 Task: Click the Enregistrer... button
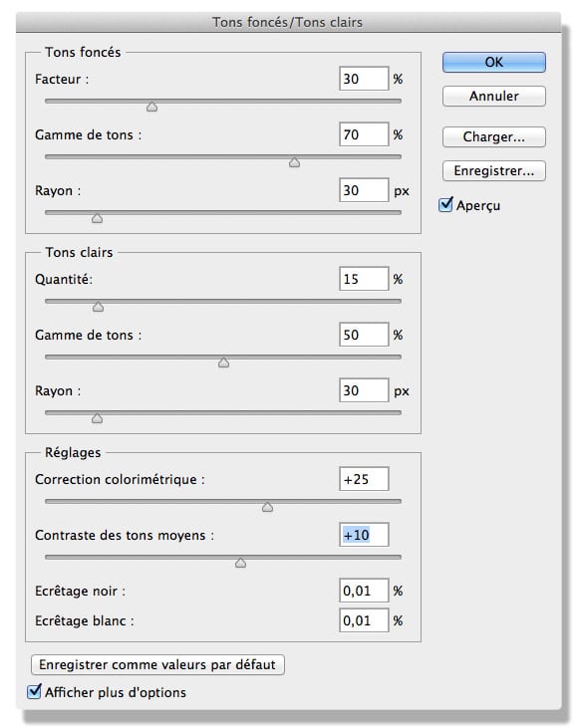pos(493,171)
